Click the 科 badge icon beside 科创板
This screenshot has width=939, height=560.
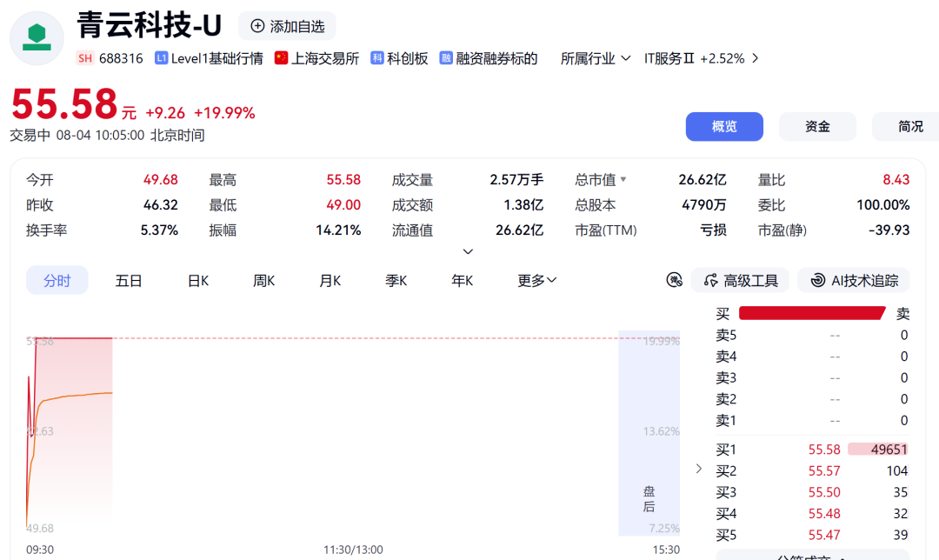click(376, 58)
